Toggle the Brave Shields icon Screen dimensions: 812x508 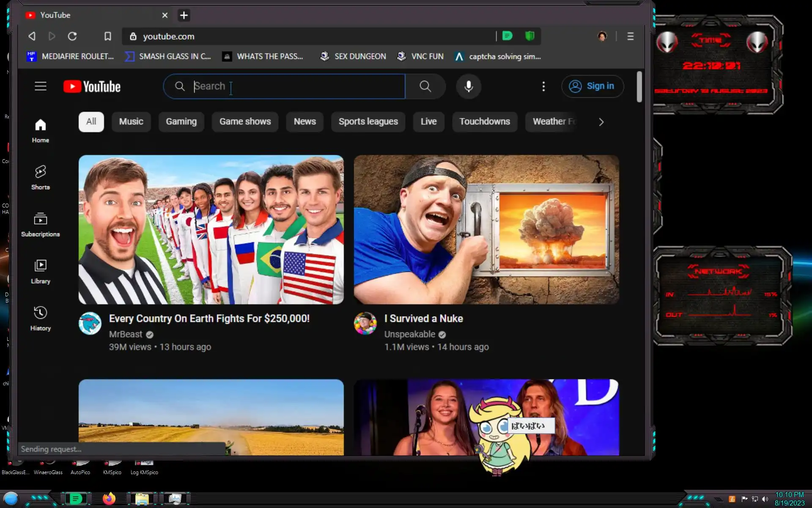tap(529, 36)
